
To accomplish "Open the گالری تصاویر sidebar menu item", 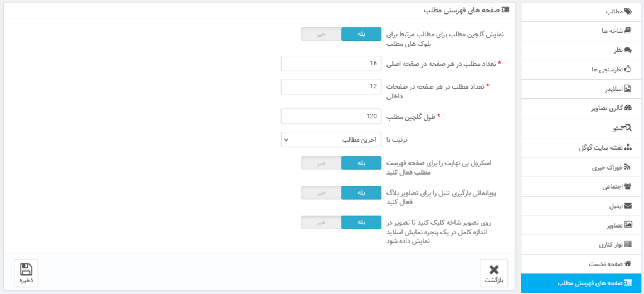I will coord(581,108).
